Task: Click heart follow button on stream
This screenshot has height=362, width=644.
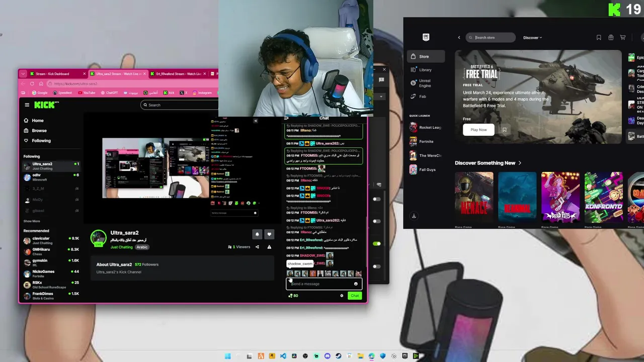Action: pos(269,234)
